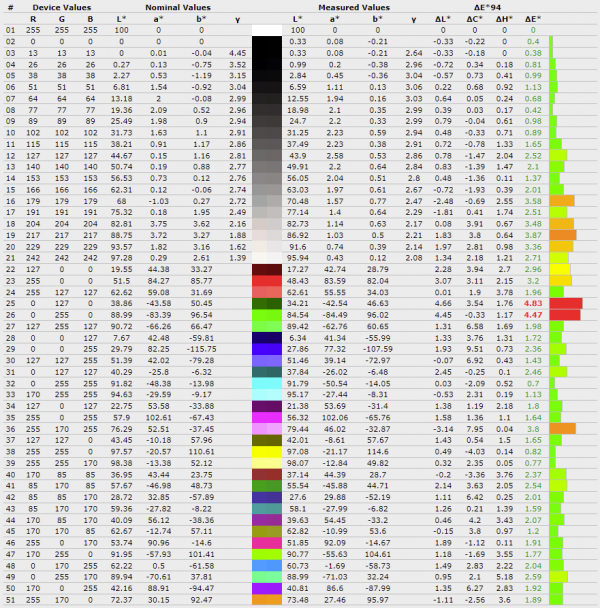
Task: Select the bright green swatch in row 26
Action: coord(267,315)
